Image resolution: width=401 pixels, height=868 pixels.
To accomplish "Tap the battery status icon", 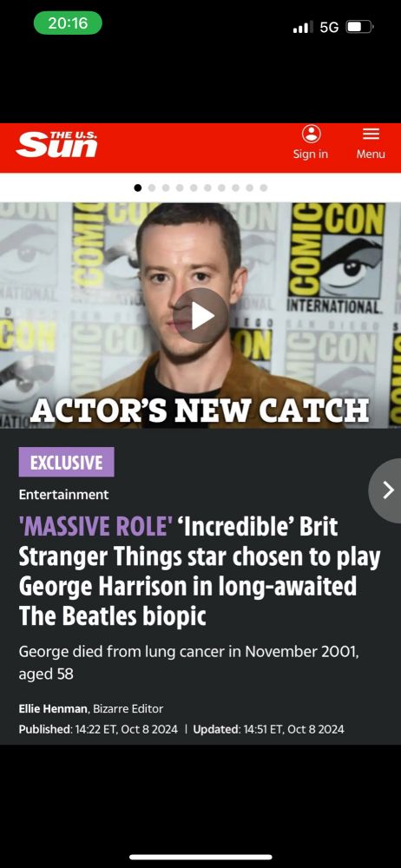I will tap(360, 27).
